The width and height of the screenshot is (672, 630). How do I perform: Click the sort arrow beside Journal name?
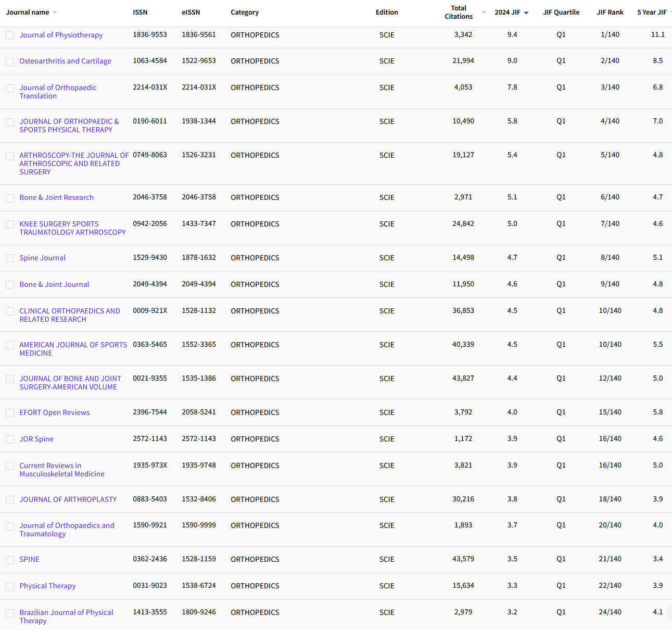(x=55, y=12)
